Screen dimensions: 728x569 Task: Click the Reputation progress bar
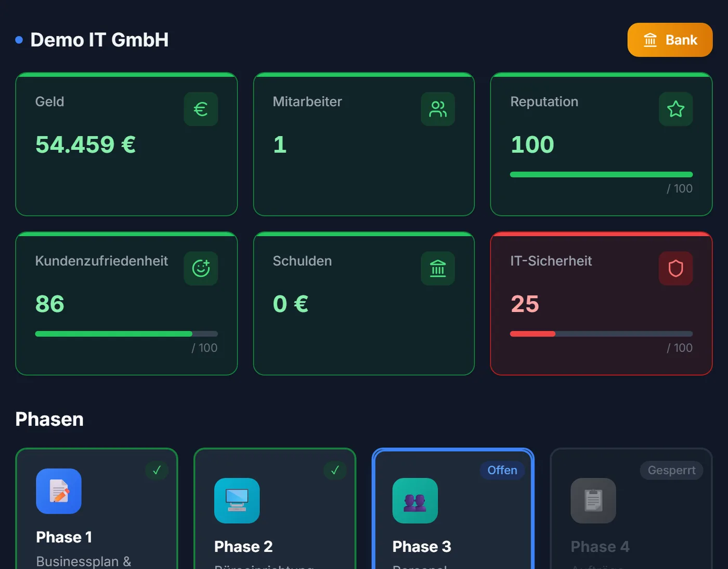point(601,175)
